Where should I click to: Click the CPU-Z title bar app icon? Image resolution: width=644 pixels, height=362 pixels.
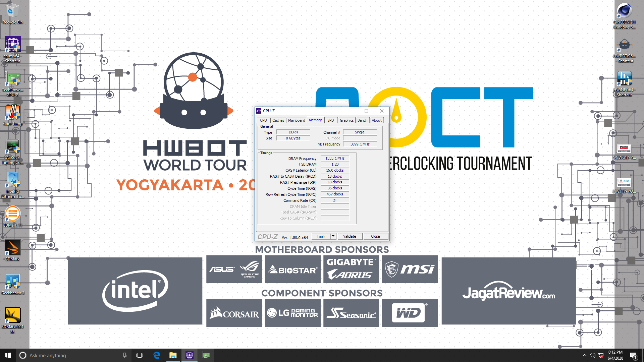[259, 111]
